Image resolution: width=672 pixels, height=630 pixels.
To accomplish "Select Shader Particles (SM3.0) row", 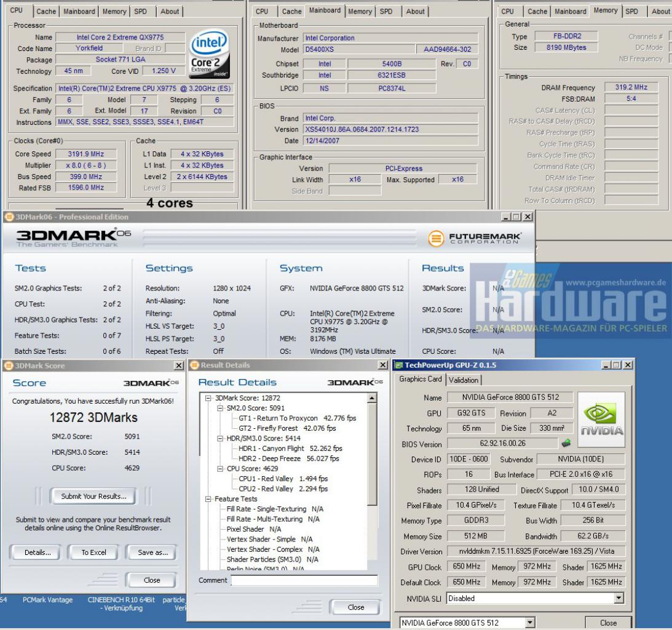I will (x=272, y=559).
